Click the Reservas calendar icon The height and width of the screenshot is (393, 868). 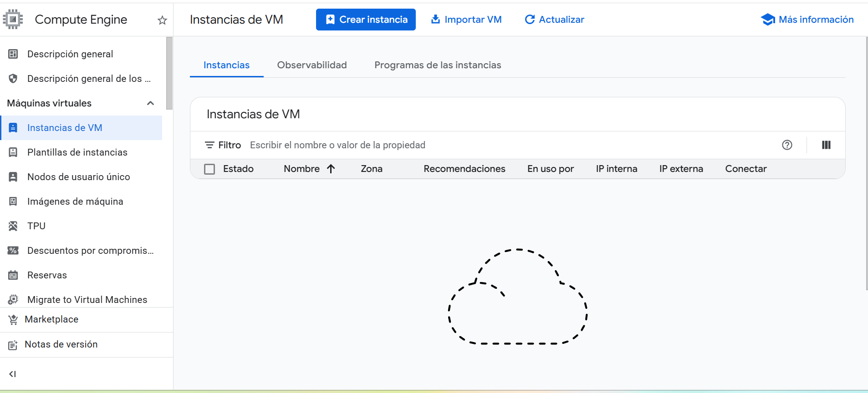[13, 275]
